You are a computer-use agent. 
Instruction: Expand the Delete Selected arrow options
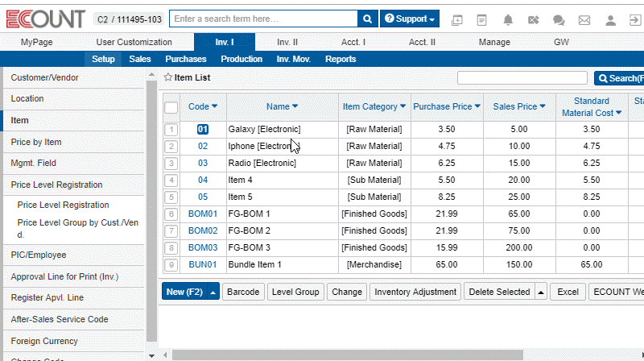[x=541, y=292]
